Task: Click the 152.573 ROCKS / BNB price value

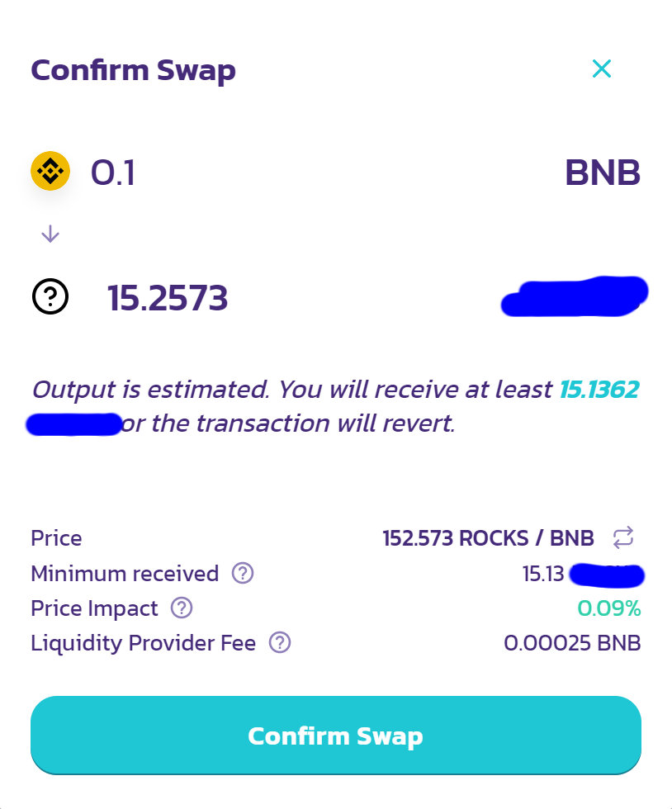Action: 488,538
